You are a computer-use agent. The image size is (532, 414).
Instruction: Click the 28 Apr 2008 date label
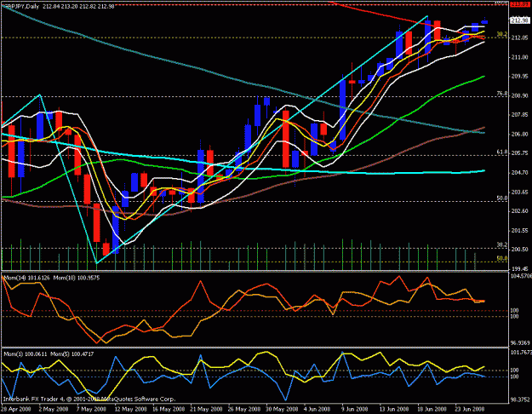16,409
